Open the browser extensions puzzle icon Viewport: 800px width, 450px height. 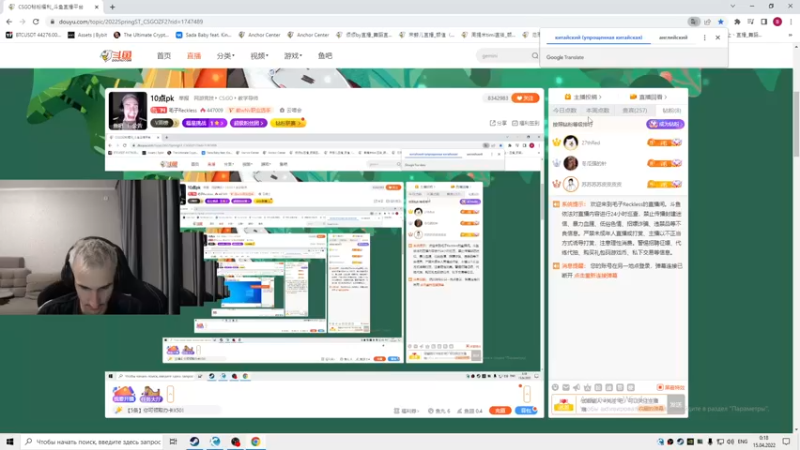coord(737,22)
